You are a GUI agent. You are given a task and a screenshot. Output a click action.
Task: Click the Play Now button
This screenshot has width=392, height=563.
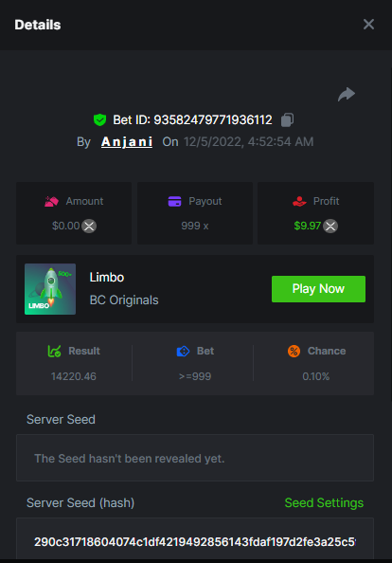tap(318, 289)
